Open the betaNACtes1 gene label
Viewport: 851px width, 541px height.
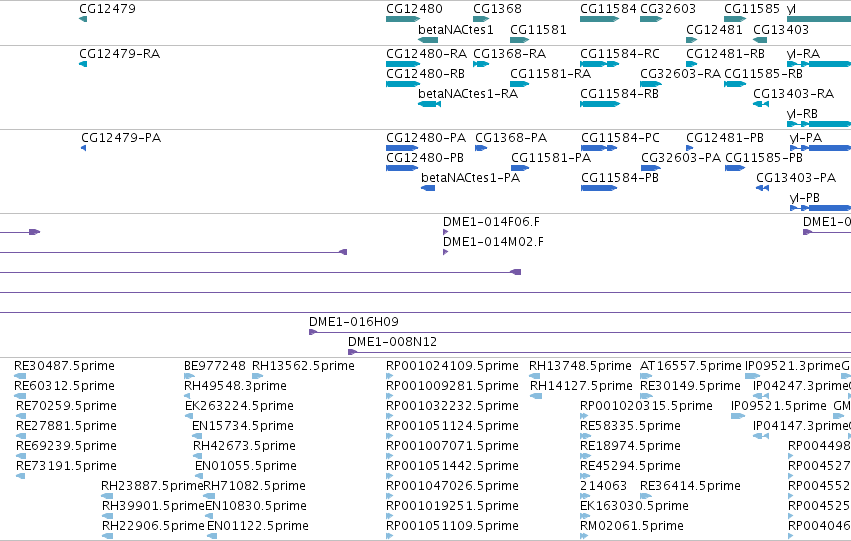tap(455, 29)
